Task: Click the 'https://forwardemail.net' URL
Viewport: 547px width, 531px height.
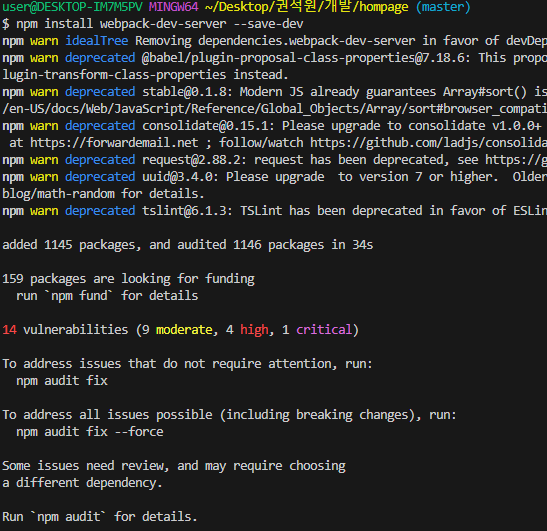Action: tap(114, 143)
